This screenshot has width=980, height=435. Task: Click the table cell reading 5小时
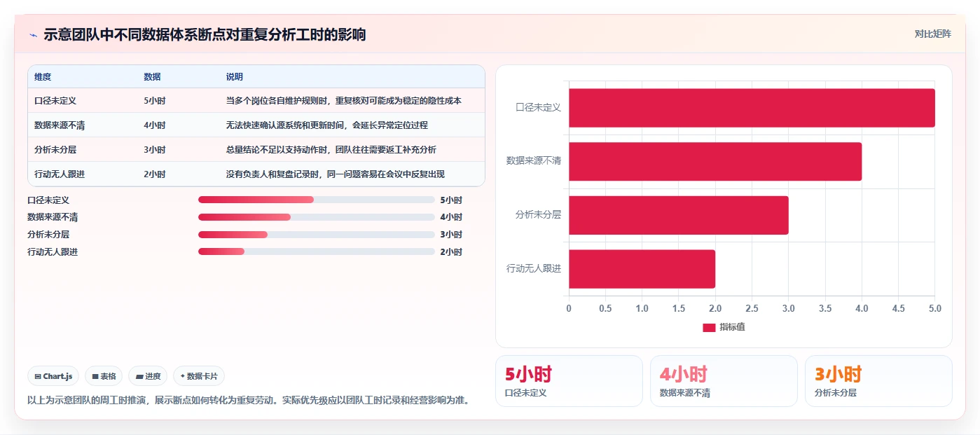point(154,101)
